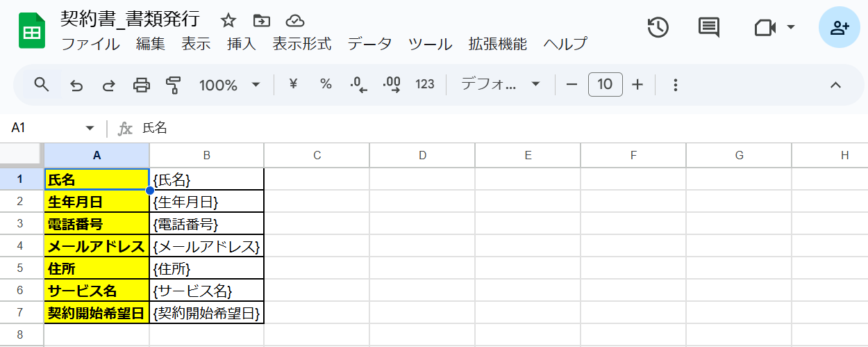This screenshot has height=347, width=868.
Task: Open the comments icon
Action: pos(708,28)
